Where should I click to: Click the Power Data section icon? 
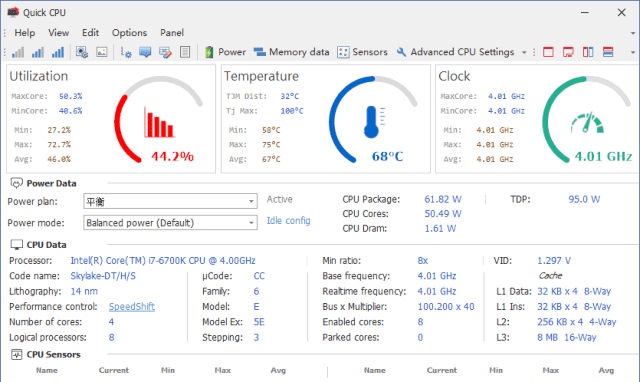(16, 183)
